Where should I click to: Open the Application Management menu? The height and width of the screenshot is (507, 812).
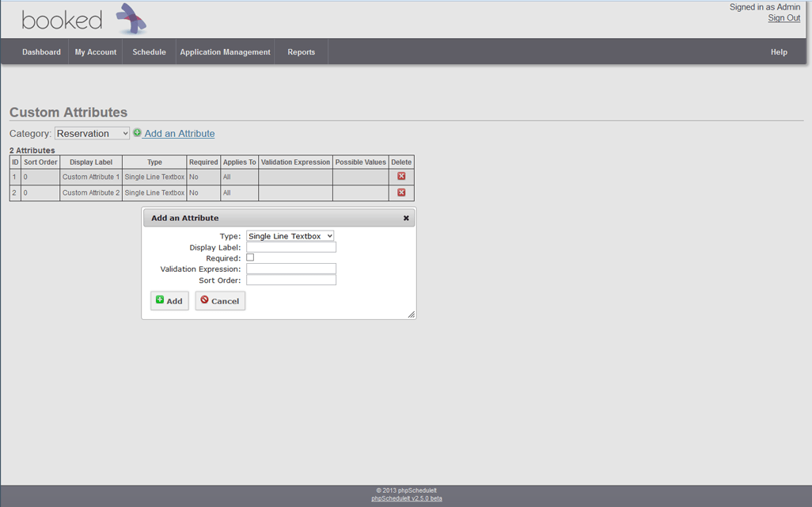pyautogui.click(x=225, y=52)
